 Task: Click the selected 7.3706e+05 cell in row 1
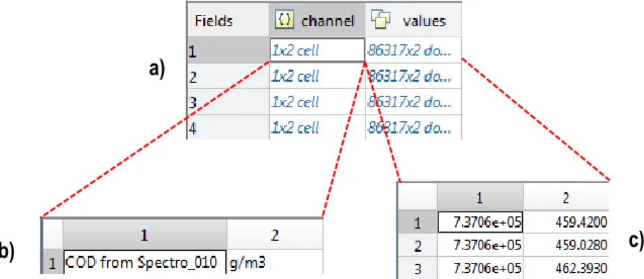480,222
